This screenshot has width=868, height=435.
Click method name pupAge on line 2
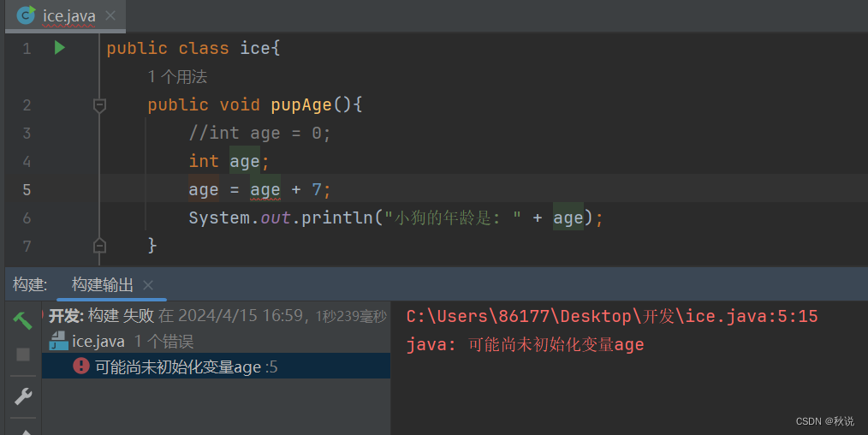point(301,105)
